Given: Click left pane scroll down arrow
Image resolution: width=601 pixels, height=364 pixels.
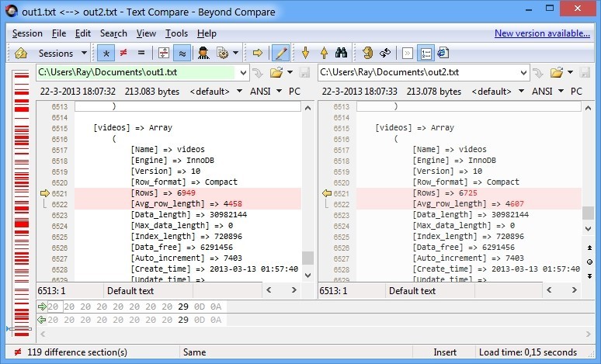Looking at the screenshot, I should click(307, 275).
